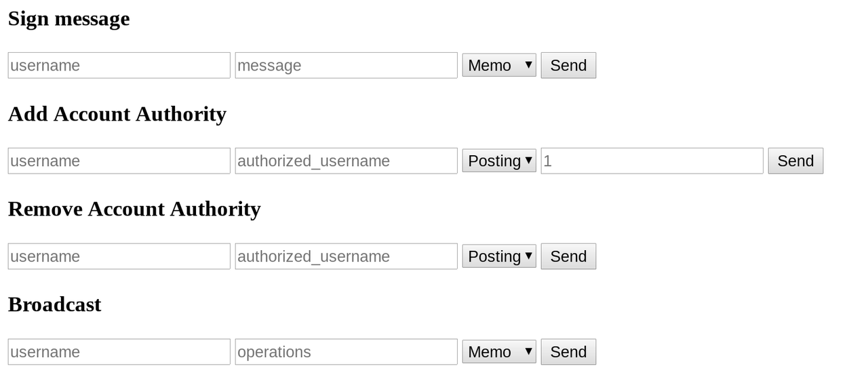Focus the operations input field
This screenshot has width=868, height=381.
click(x=346, y=352)
